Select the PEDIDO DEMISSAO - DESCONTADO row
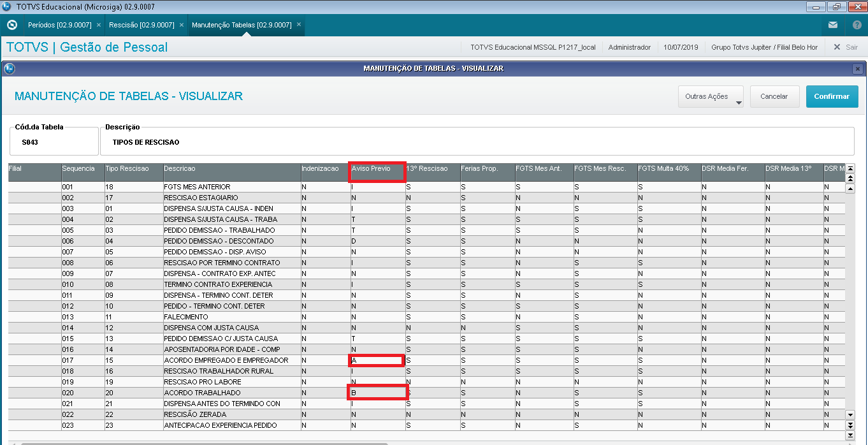 point(426,241)
